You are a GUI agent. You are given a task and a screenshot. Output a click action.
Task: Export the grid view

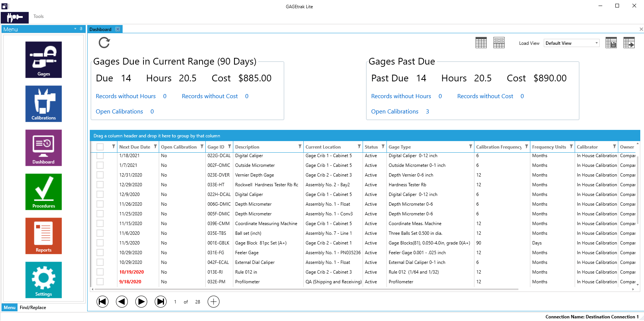[x=629, y=43]
